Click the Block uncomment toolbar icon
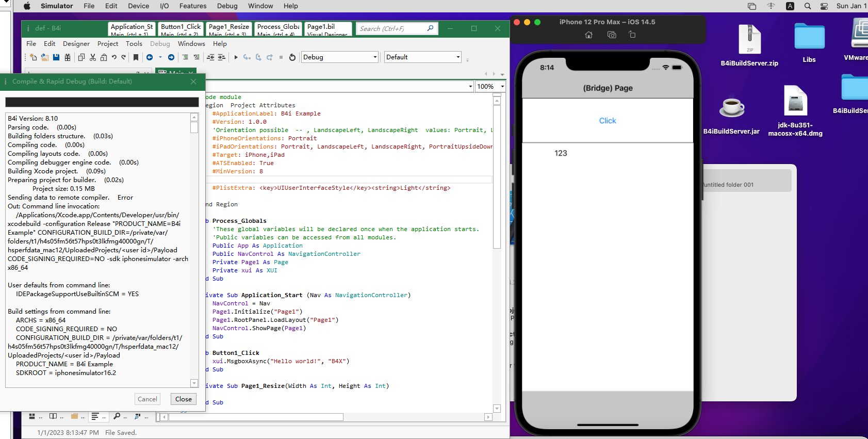This screenshot has height=439, width=868. coord(196,57)
